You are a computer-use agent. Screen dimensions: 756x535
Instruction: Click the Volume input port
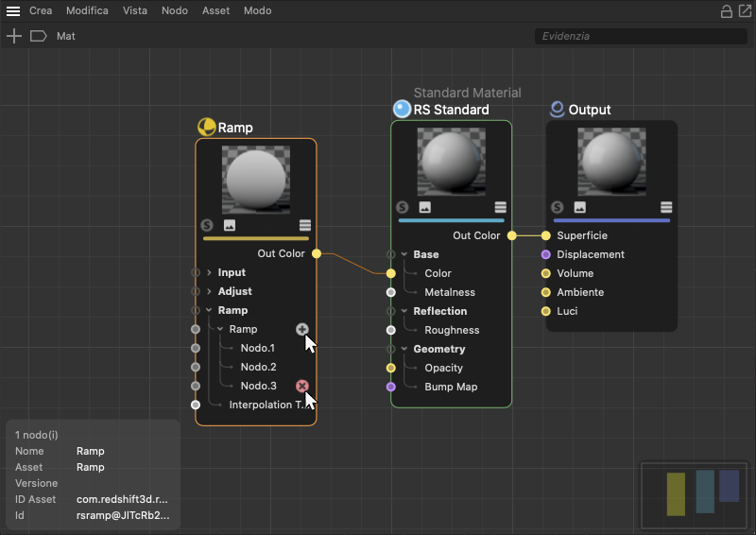click(546, 273)
